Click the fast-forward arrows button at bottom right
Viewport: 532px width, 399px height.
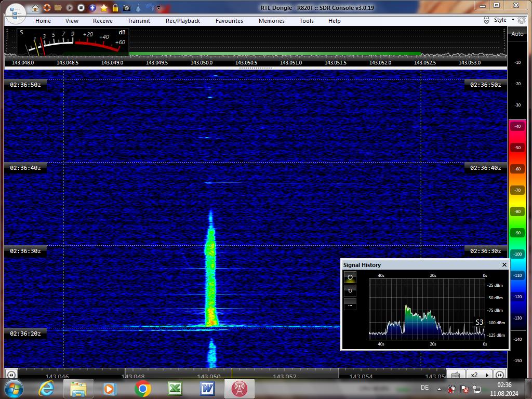point(500,375)
